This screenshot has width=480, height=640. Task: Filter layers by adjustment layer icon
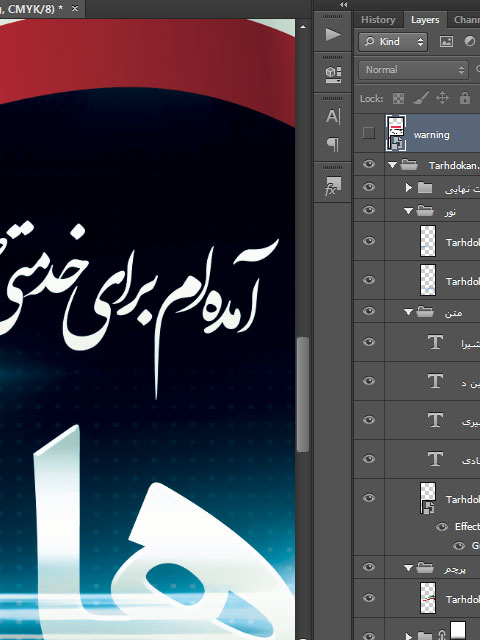[x=470, y=42]
